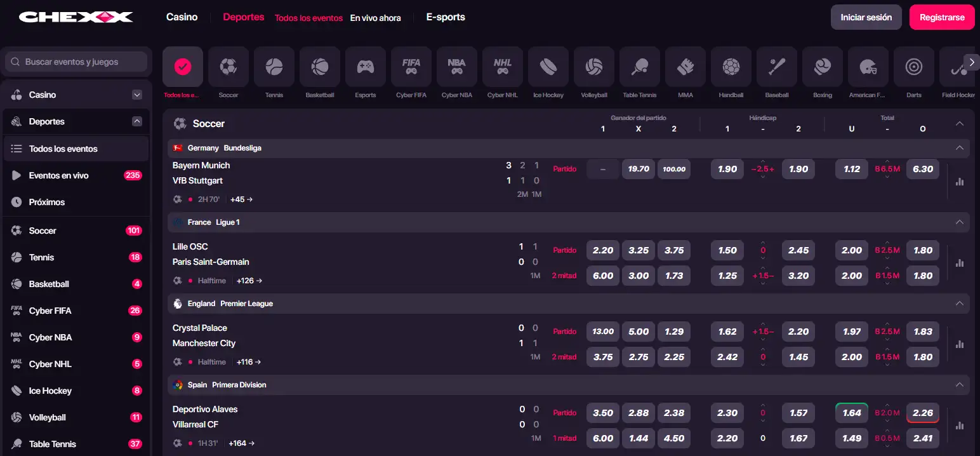The width and height of the screenshot is (980, 456).
Task: Choose the Volleyball icon in carousel
Action: [594, 67]
